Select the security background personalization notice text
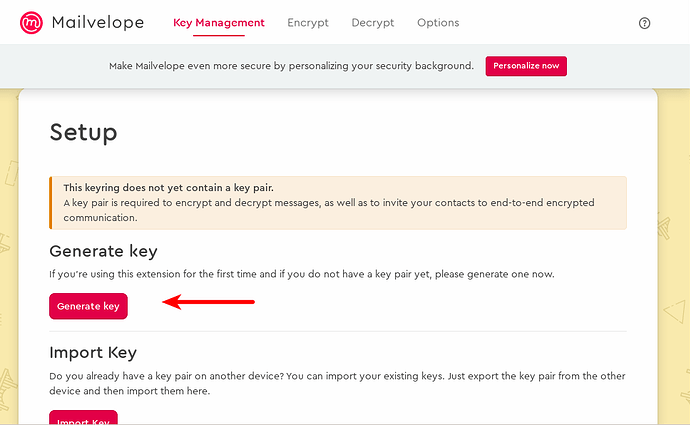This screenshot has height=425, width=690. (x=291, y=66)
